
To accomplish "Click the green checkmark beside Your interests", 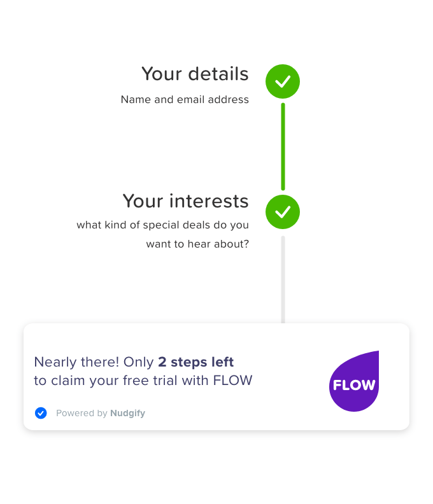I will click(x=282, y=212).
